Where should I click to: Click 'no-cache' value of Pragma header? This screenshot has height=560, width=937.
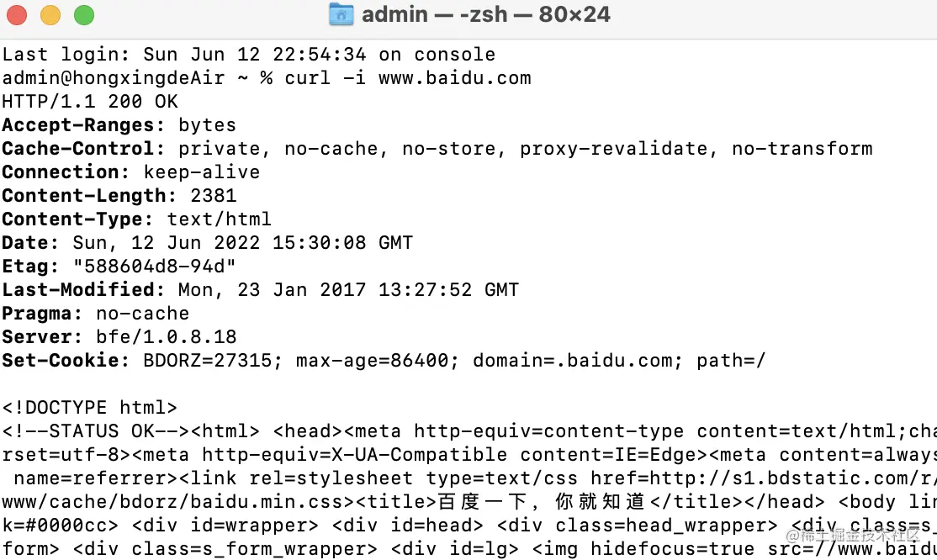pyautogui.click(x=143, y=314)
